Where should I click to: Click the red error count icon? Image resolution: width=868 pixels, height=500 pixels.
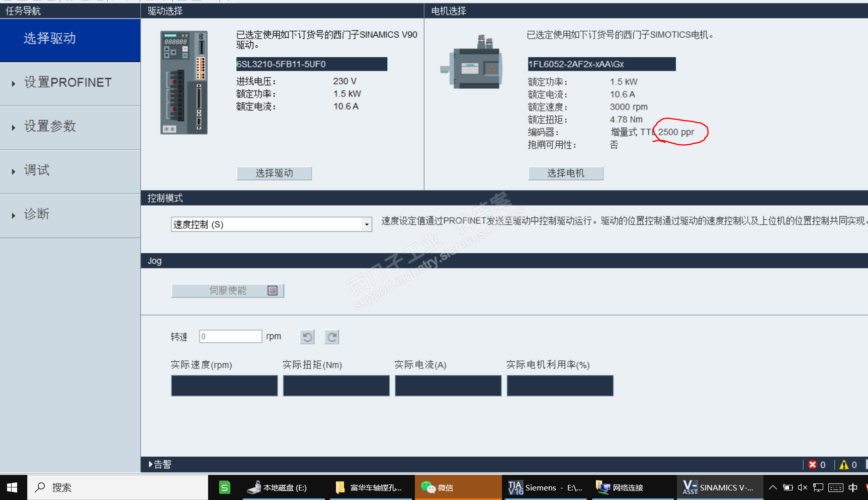[813, 464]
